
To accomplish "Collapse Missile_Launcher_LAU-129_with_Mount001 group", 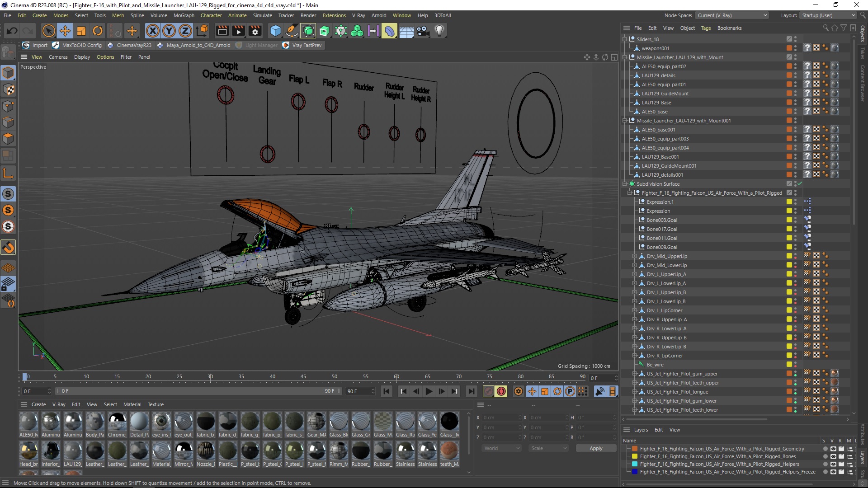I will [625, 121].
